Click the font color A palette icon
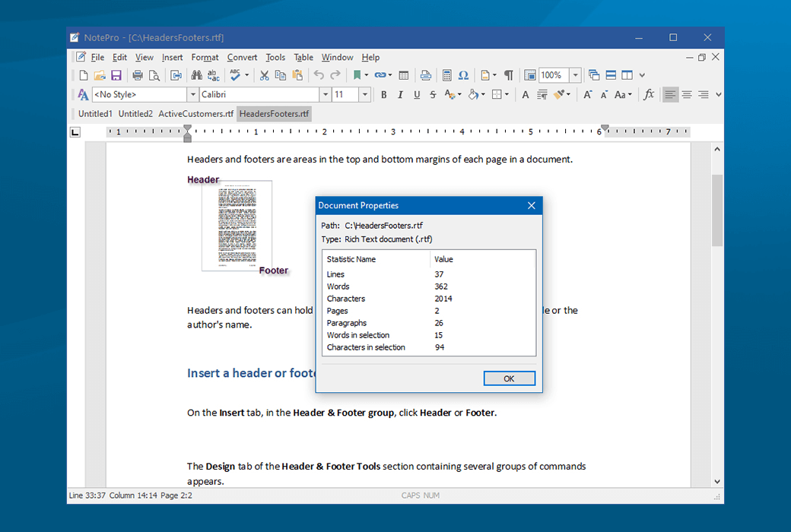791x532 pixels. coord(449,94)
